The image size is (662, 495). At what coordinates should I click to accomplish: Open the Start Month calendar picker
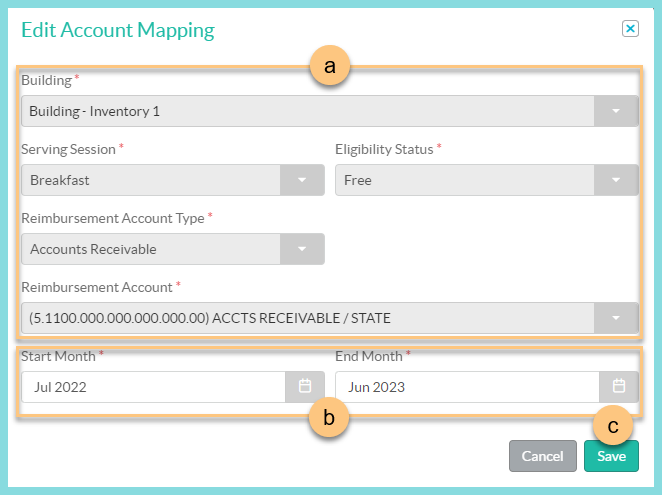(305, 387)
